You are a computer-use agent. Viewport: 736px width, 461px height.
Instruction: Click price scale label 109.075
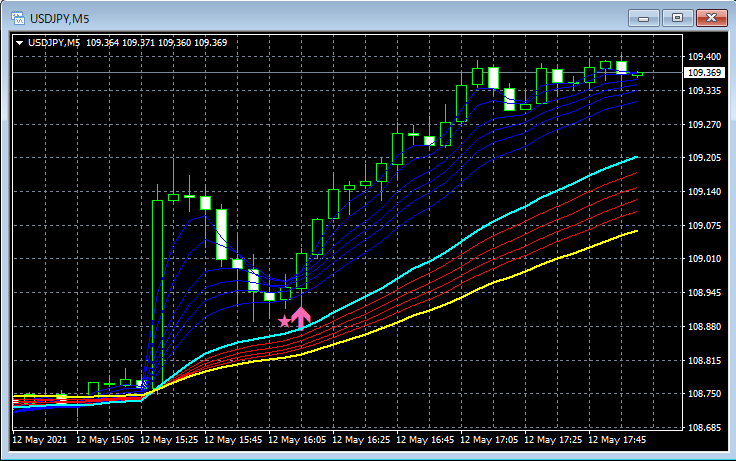coord(704,225)
